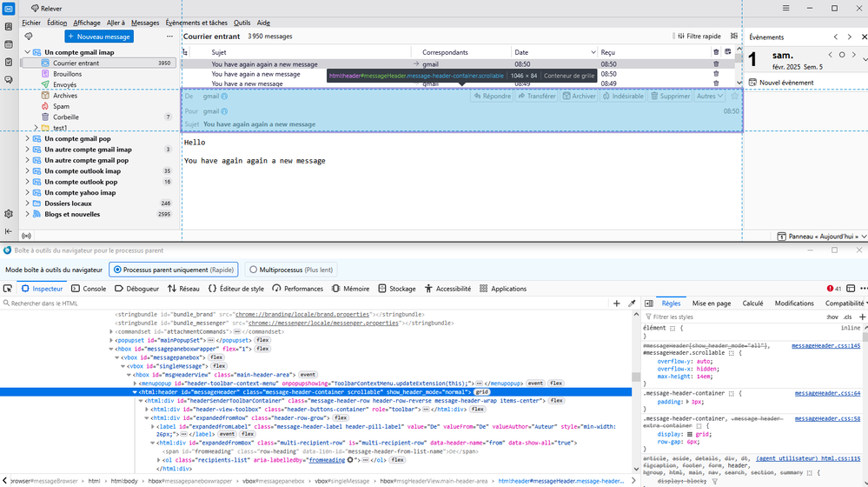Image resolution: width=868 pixels, height=487 pixels.
Task: Toggle the three-pane inspector icon
Action: coord(649,304)
